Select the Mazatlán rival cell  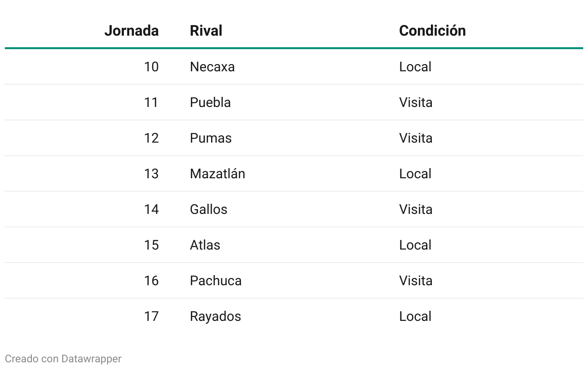[x=217, y=173]
